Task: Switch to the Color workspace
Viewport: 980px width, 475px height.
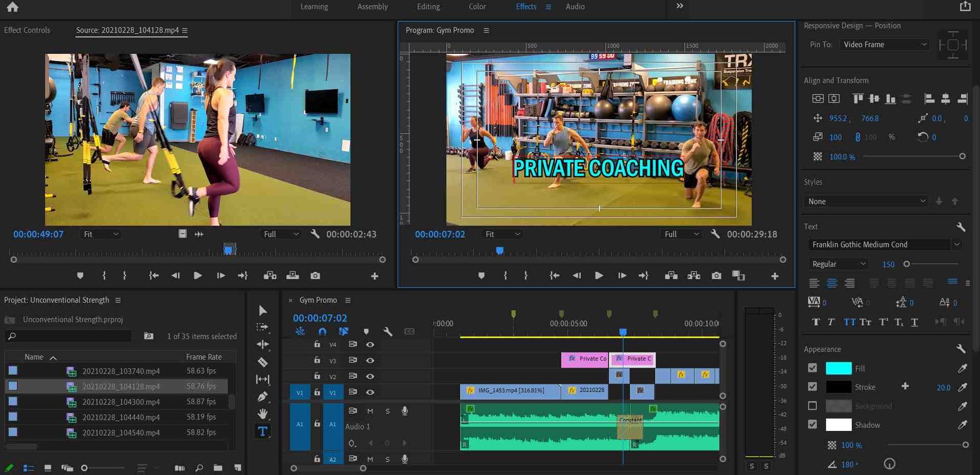Action: [477, 7]
